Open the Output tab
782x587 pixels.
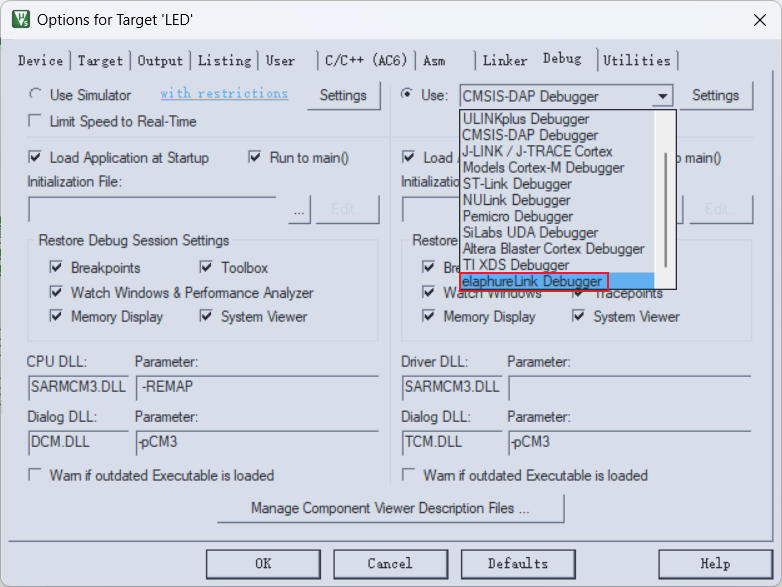[x=160, y=61]
